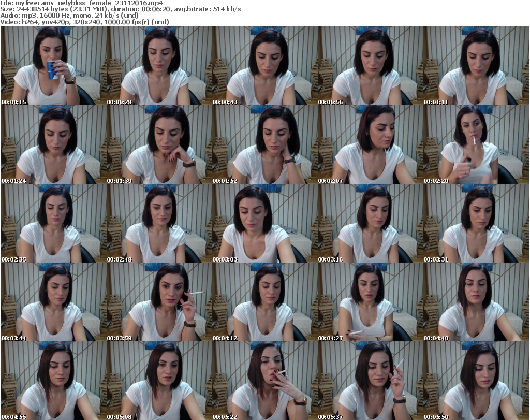
Task: Click the File name header line
Action: (x=81, y=3)
